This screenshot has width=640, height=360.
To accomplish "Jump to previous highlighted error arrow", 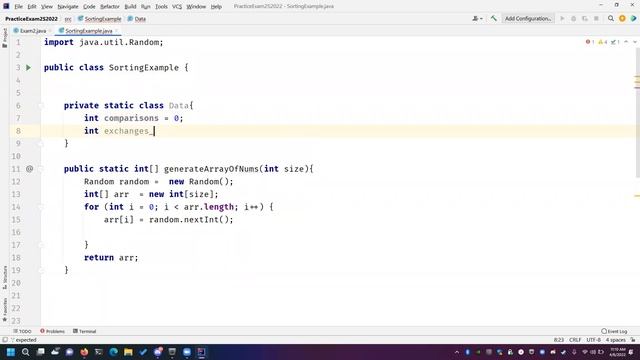I will (x=626, y=42).
